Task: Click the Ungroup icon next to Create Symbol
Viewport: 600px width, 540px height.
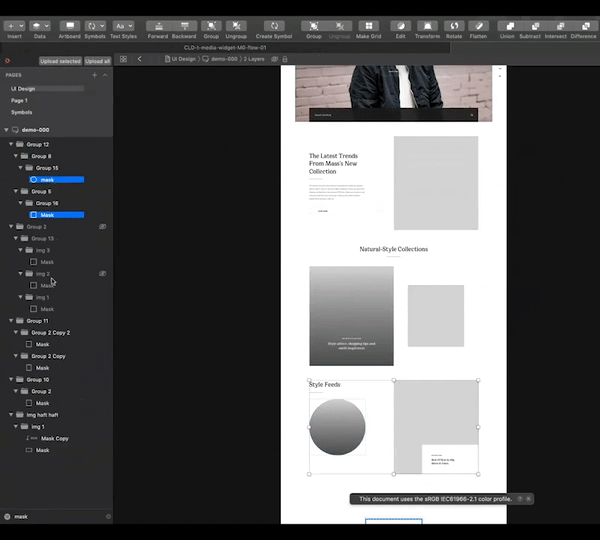Action: tap(236, 26)
